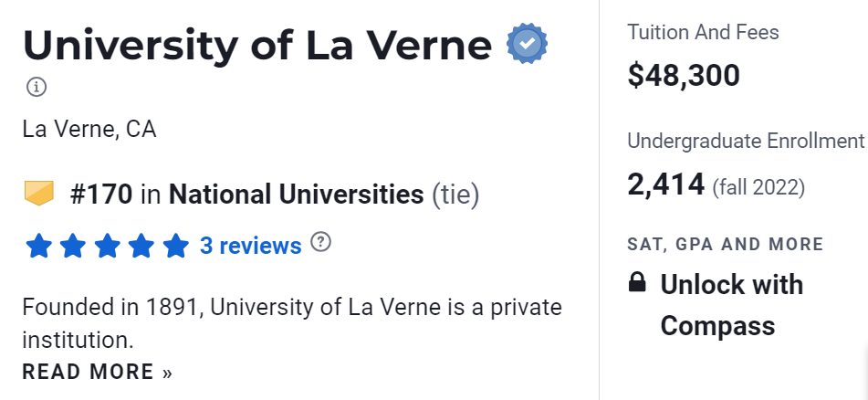Viewport: 868px width, 400px height.
Task: Click Unlock with Compass
Action: 731,305
